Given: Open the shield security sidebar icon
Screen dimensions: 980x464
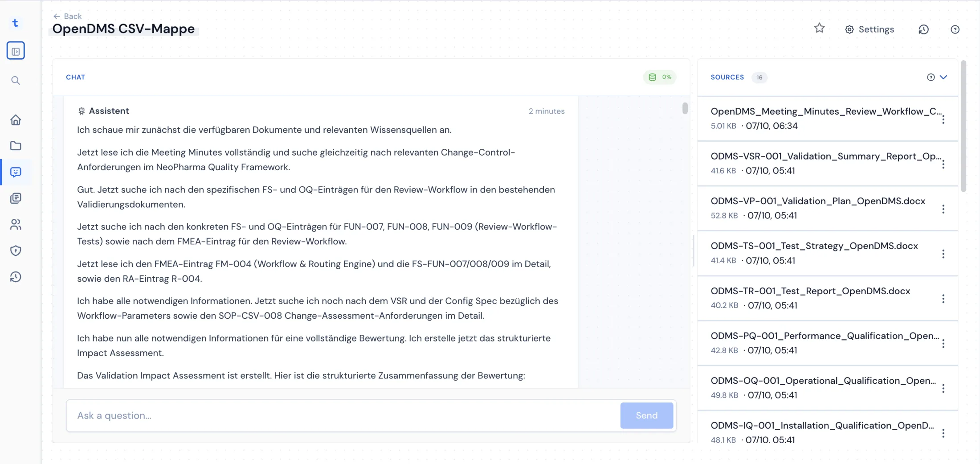Looking at the screenshot, I should tap(16, 250).
